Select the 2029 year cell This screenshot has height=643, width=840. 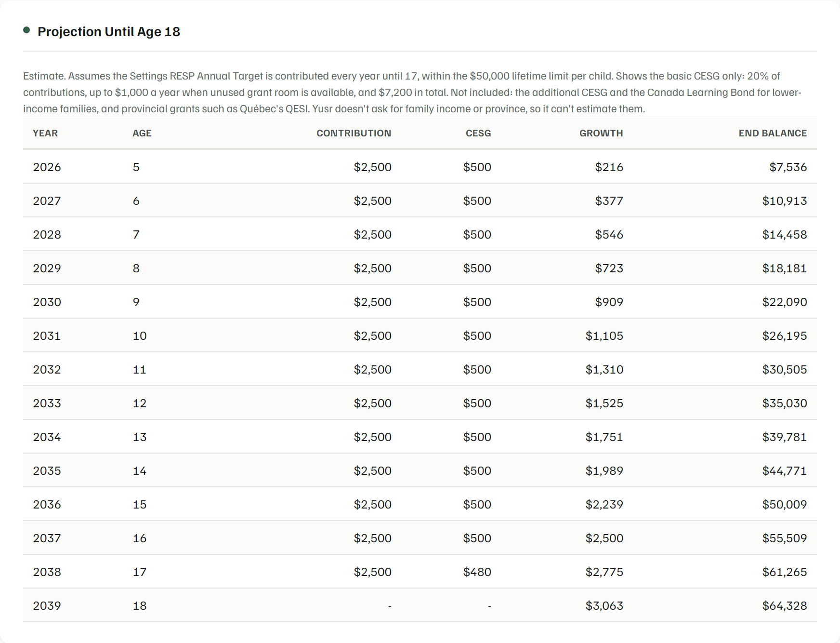(47, 268)
